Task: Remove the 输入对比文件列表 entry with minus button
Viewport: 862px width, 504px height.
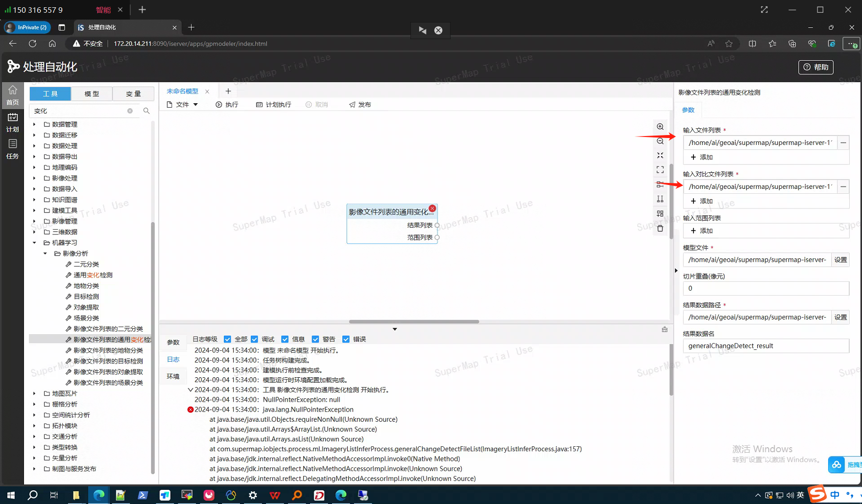Action: point(843,186)
